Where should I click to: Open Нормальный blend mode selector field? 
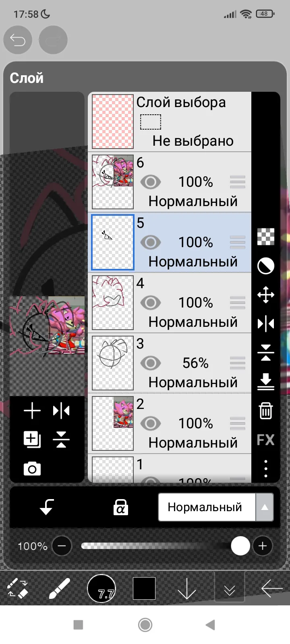click(207, 507)
